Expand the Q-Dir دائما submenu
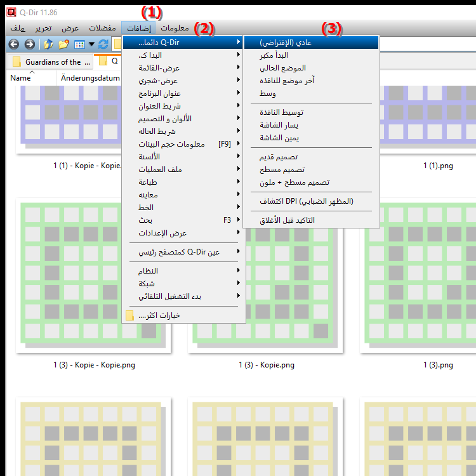476x476 pixels. [183, 43]
